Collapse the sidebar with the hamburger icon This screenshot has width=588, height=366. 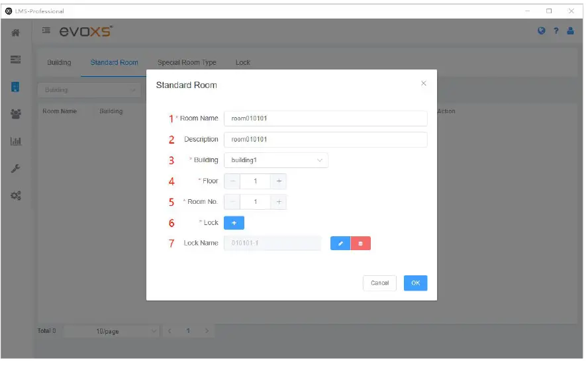tap(46, 30)
